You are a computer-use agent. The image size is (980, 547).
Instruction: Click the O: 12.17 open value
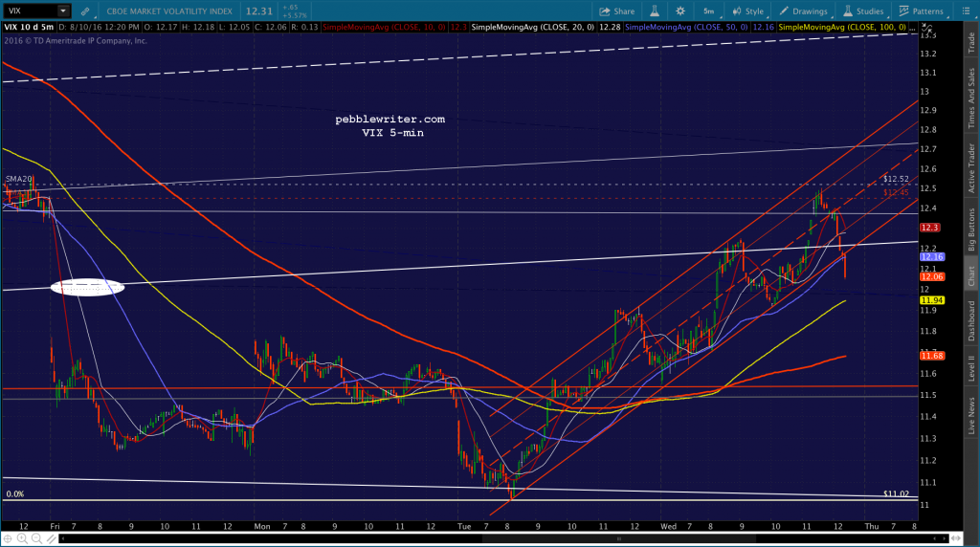tap(161, 28)
